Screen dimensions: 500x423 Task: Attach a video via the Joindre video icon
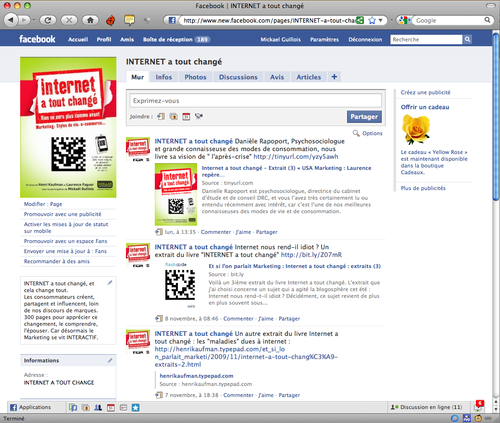(199, 116)
